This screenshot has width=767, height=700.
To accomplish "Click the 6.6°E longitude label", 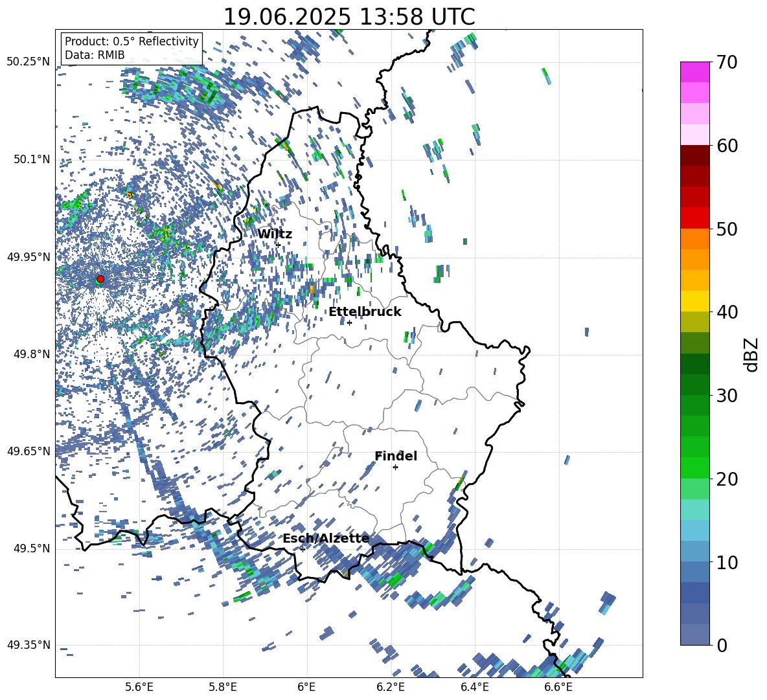I will 558,687.
